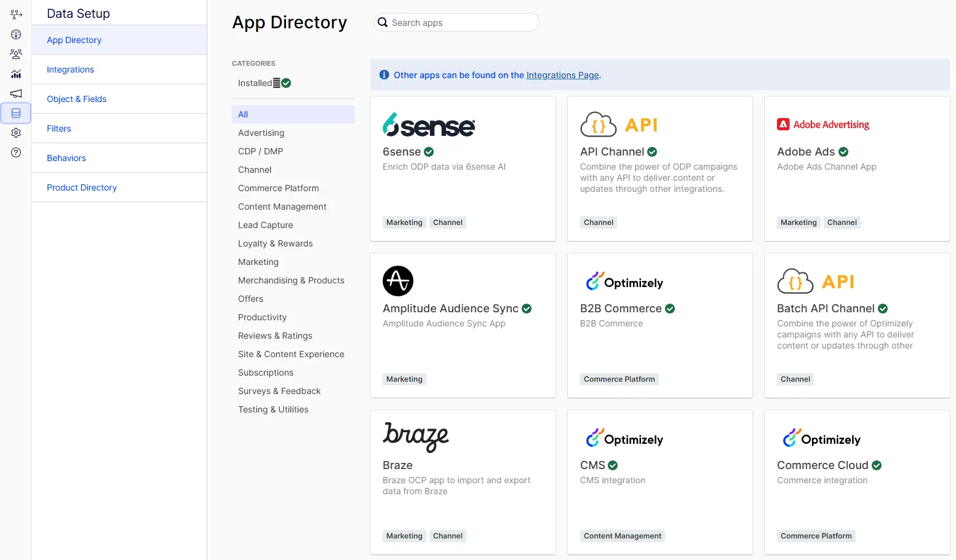
Task: Click the verified checkmark beside Commerce Cloud
Action: (x=877, y=465)
